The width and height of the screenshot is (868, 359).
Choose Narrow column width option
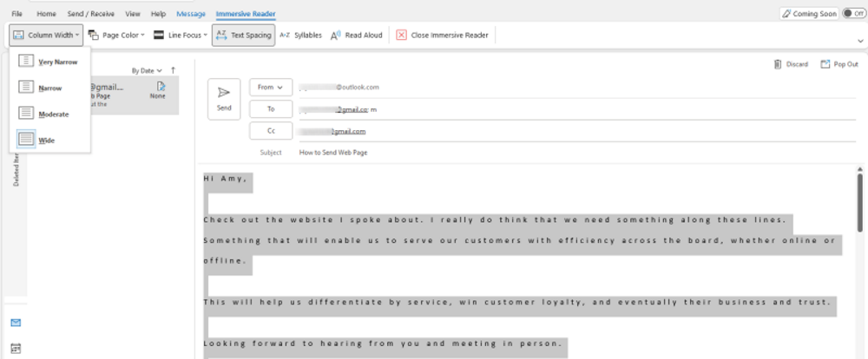[49, 88]
